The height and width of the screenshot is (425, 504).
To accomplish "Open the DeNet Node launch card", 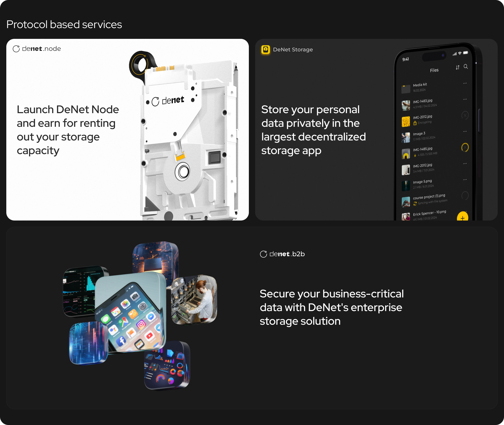I will [x=128, y=129].
